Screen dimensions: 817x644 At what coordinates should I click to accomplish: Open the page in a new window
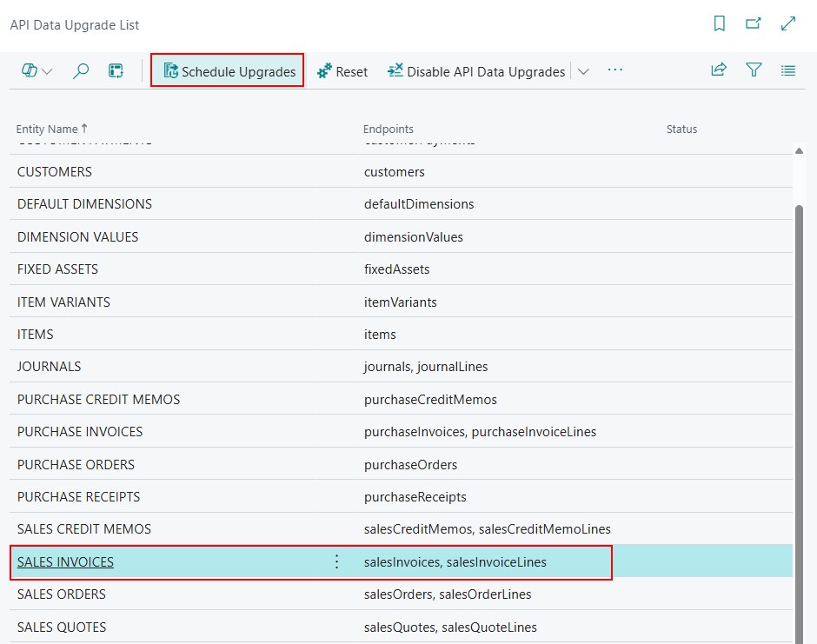click(753, 24)
